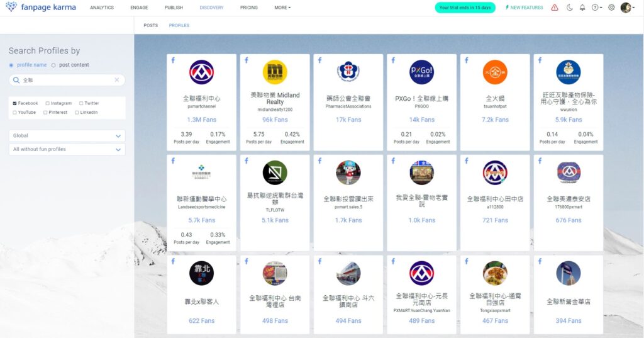The width and height of the screenshot is (644, 338).
Task: Uncheck the Facebook network checkbox
Action: (14, 103)
